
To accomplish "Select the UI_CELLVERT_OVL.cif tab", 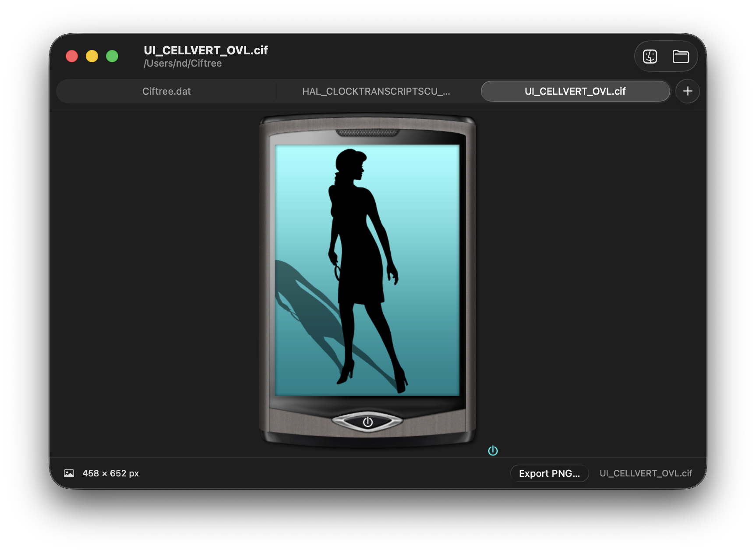I will pos(575,91).
